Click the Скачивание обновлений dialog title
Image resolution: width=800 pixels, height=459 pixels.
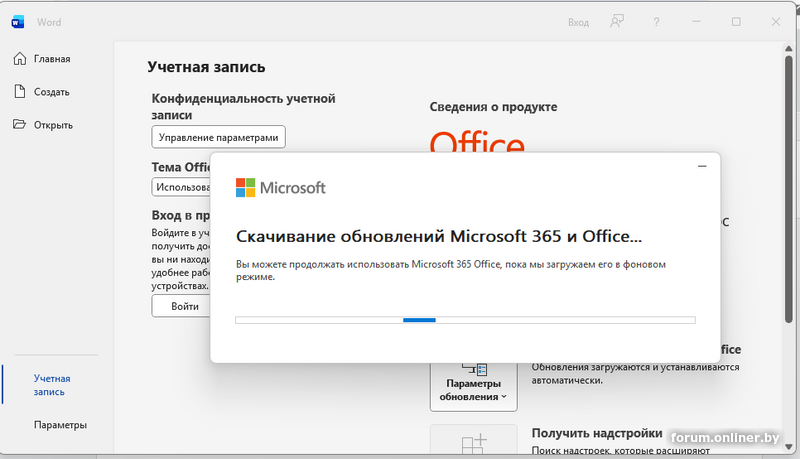coord(439,237)
